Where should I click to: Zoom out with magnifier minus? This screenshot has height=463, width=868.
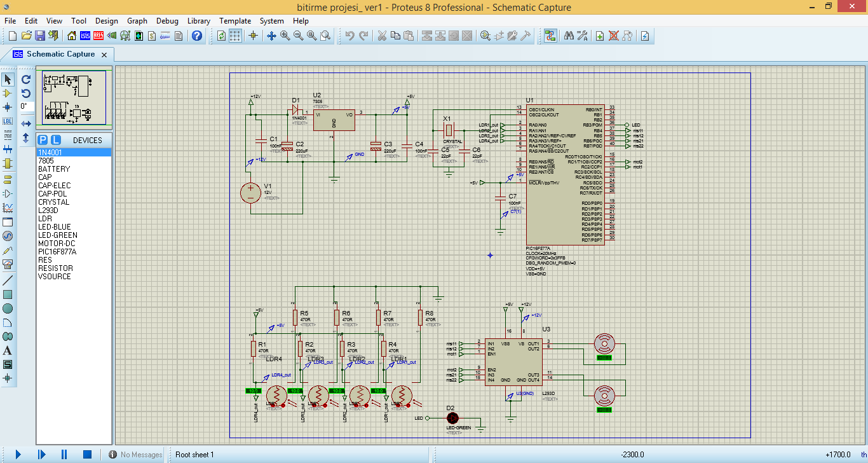coord(298,36)
